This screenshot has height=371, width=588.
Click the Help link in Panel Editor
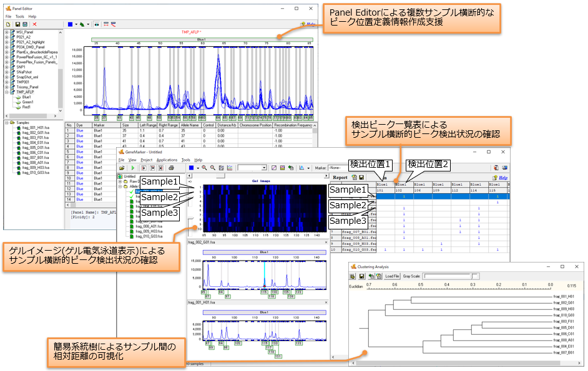tap(310, 24)
